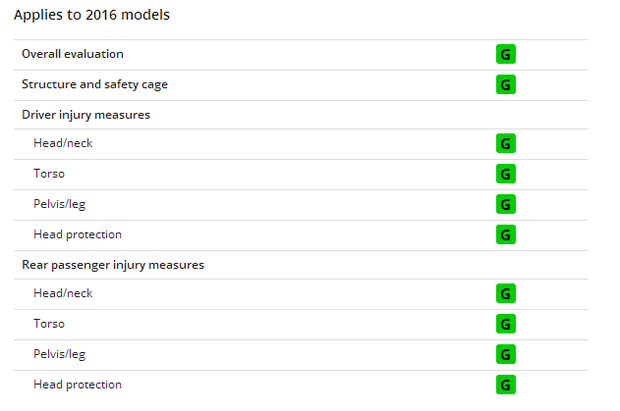The height and width of the screenshot is (411, 620).
Task: Click the Overall evaluation green G rating icon
Action: click(505, 54)
